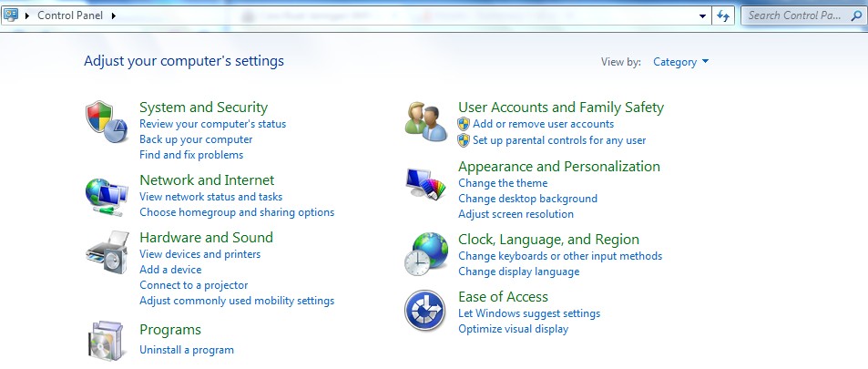Open the View by Category dropdown

click(x=681, y=62)
